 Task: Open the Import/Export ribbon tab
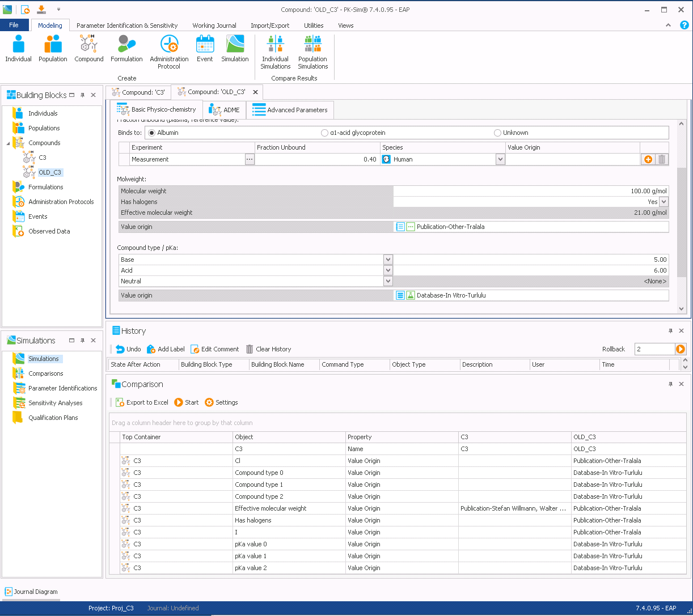tap(270, 26)
